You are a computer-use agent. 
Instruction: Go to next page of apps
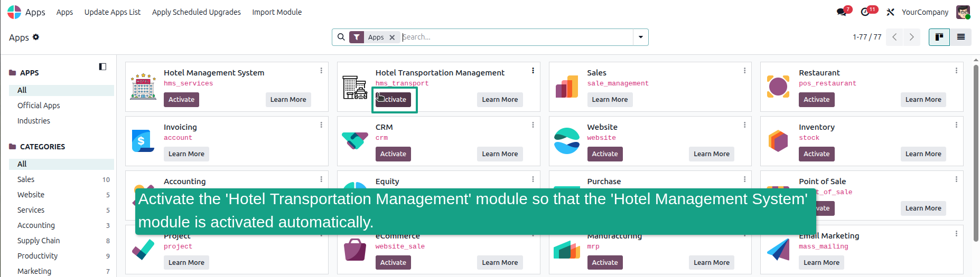pyautogui.click(x=911, y=37)
